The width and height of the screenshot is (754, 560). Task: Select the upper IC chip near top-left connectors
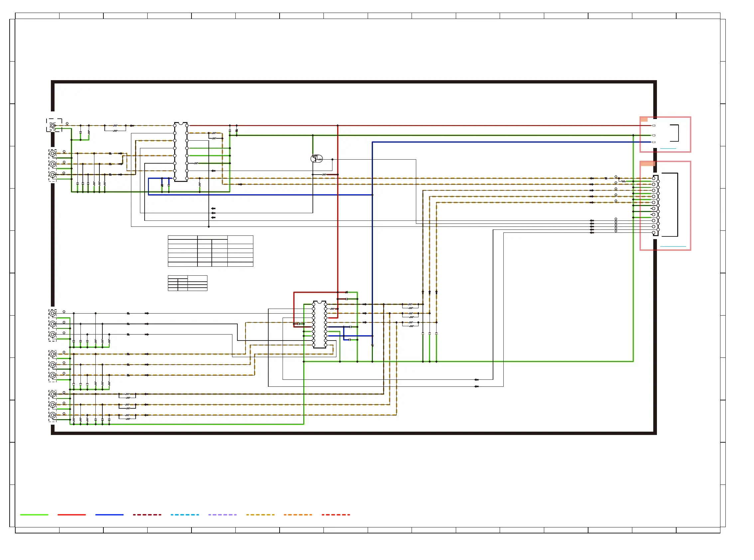pos(181,152)
